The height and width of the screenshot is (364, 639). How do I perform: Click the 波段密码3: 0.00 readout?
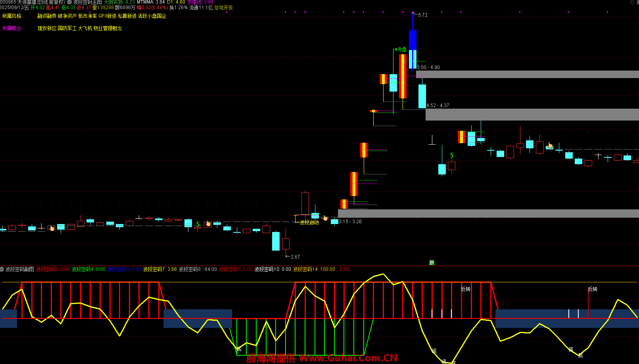coord(53,269)
